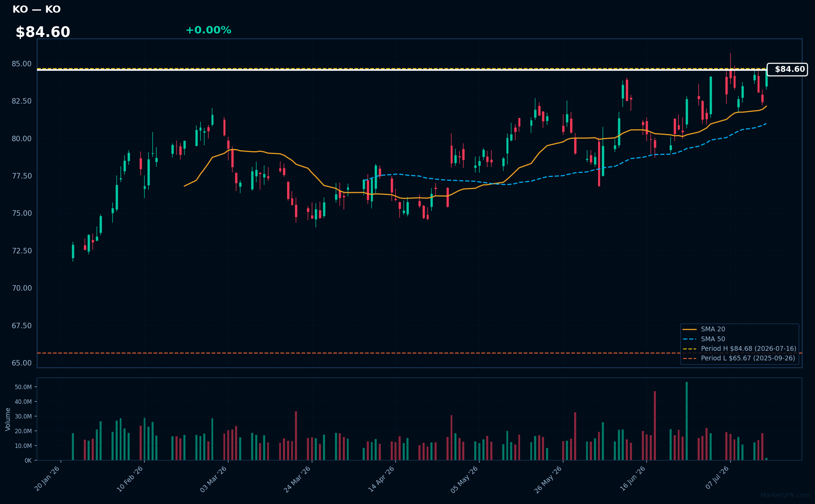Click the 16 Jun '26 date label
This screenshot has width=815, height=504.
pos(633,479)
